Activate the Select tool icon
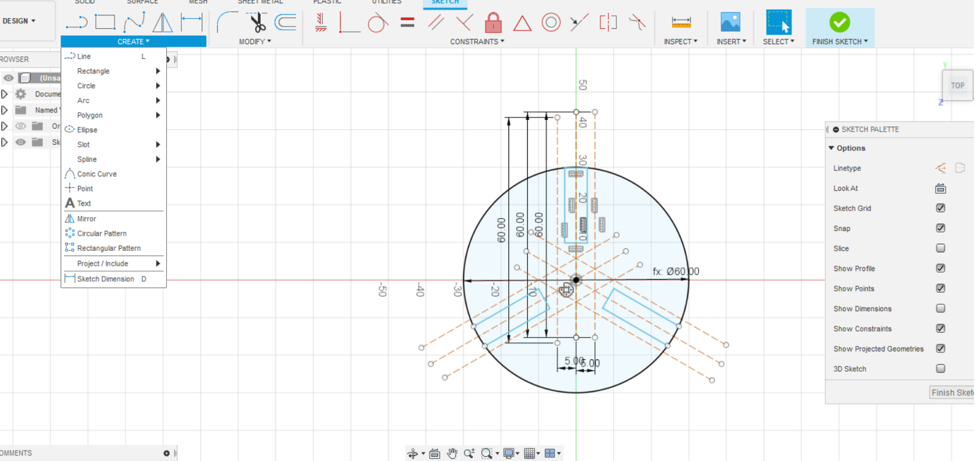Viewport: 980px width, 461px height. [x=779, y=23]
